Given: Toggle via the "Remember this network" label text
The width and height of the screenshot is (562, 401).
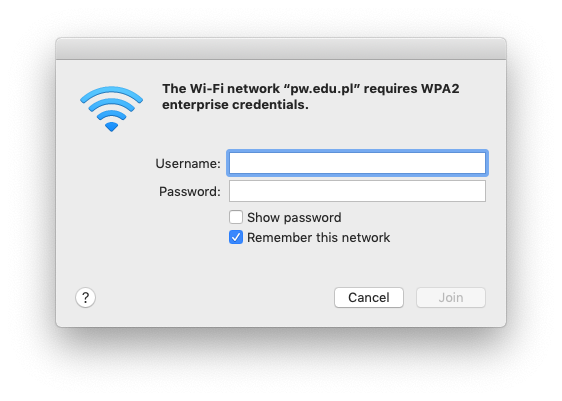Looking at the screenshot, I should (319, 238).
